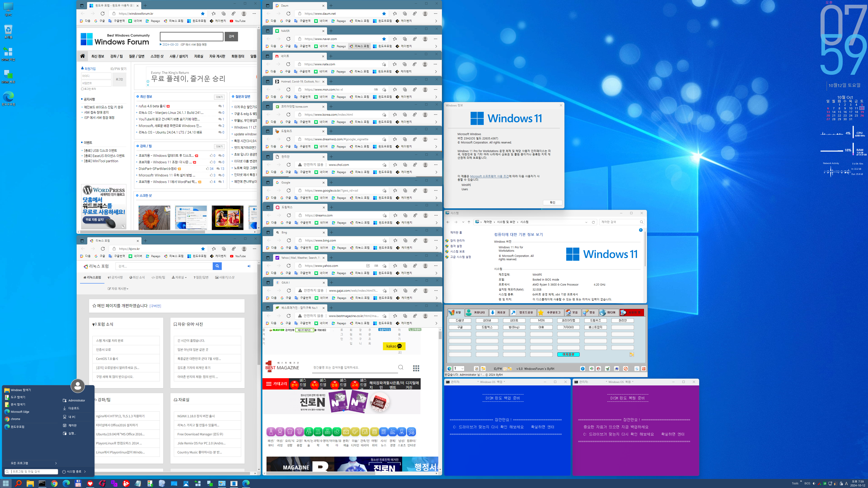The image size is (868, 488).
Task: Open the 미디어 tab in the launcher
Action: [x=609, y=312]
